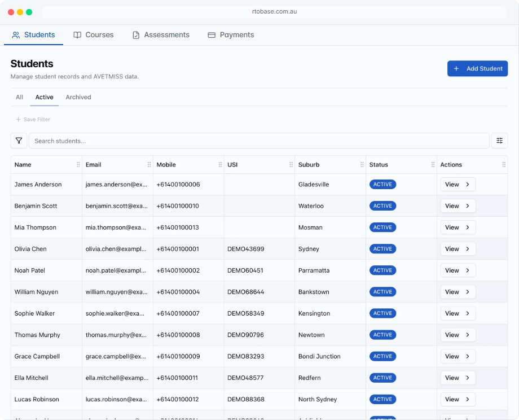Click the chevron in Noah Patel's View button
This screenshot has height=420, width=519.
pyautogui.click(x=468, y=270)
